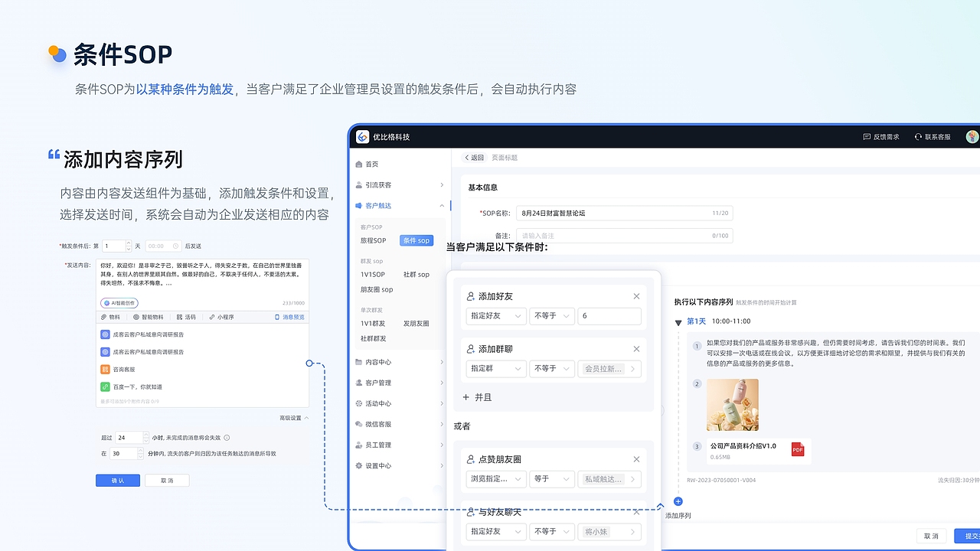Open the 公司产品资料介绍V1.0 PDF file
Viewport: 980px width, 551px height.
click(759, 451)
